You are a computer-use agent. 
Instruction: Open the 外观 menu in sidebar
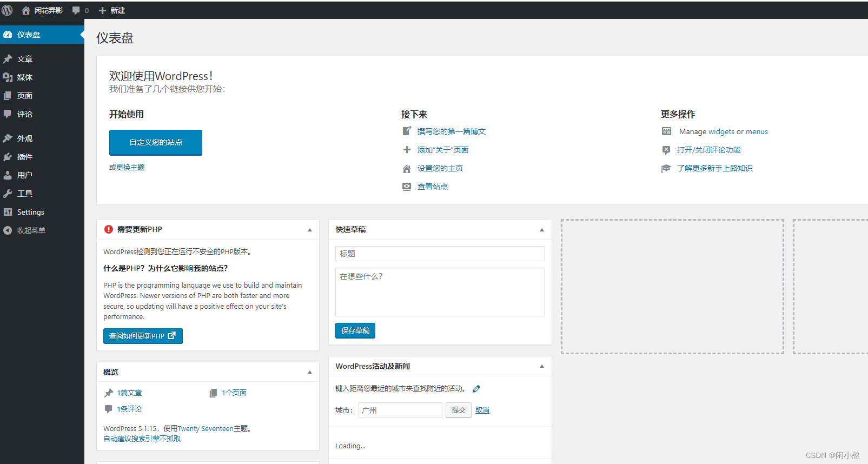(x=42, y=138)
